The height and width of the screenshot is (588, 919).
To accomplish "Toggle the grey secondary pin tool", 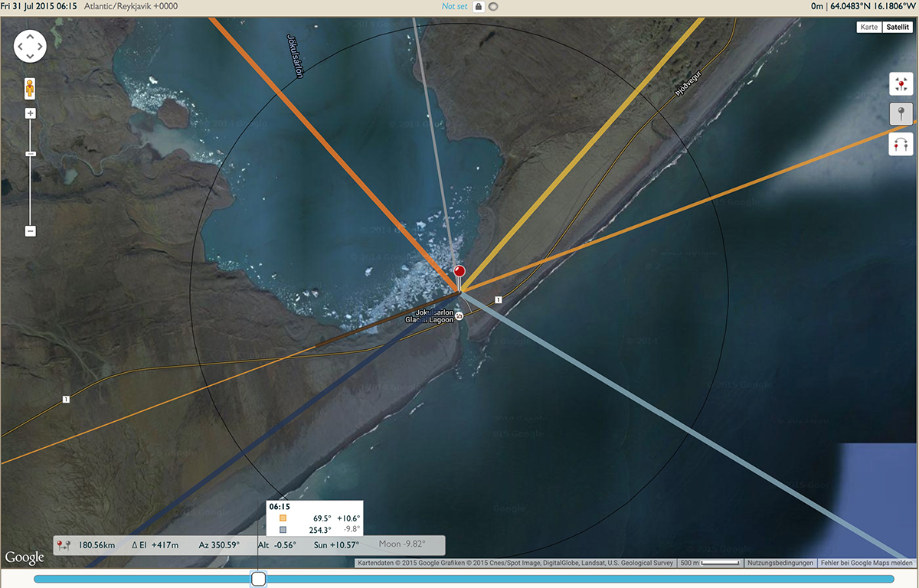I will pyautogui.click(x=900, y=114).
